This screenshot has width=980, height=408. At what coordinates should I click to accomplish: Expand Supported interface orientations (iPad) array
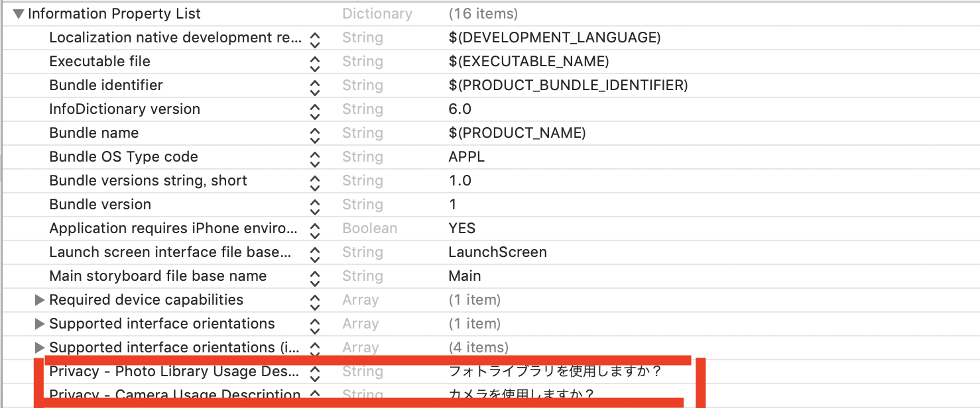[40, 347]
